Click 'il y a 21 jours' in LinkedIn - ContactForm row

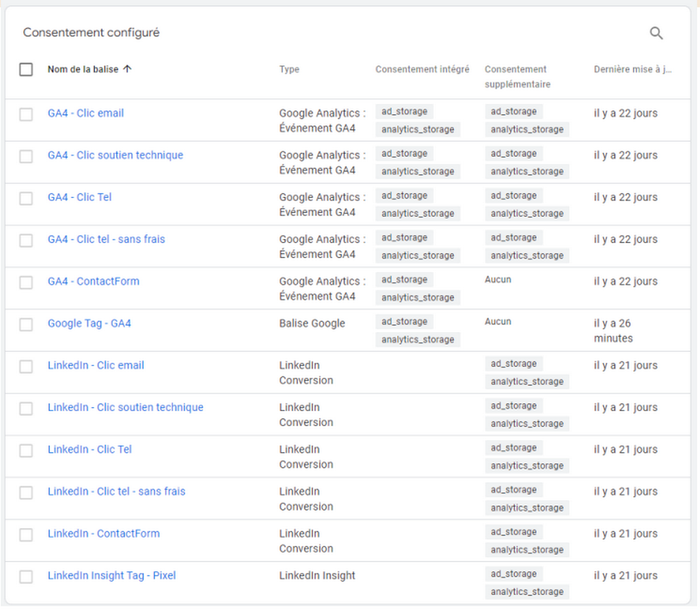pyautogui.click(x=625, y=533)
